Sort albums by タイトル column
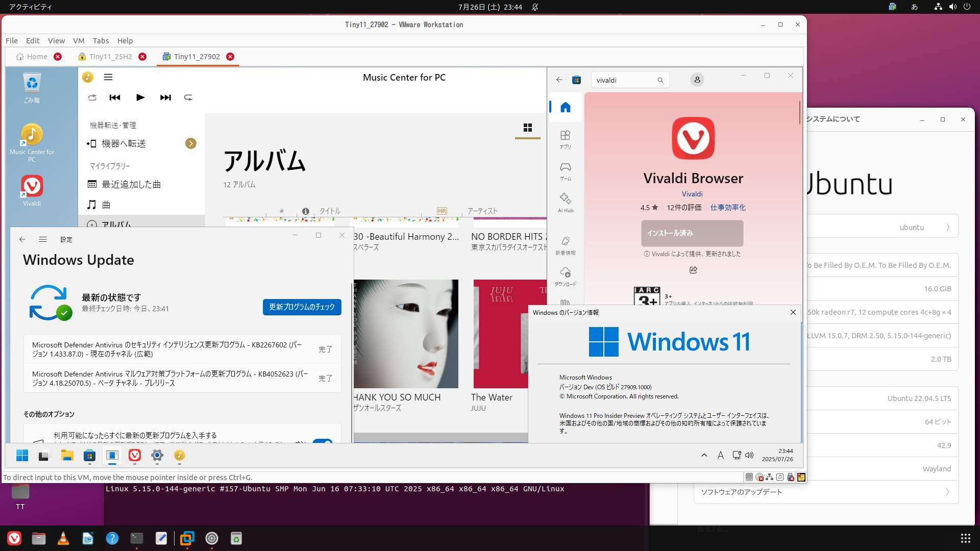Viewport: 980px width, 551px height. click(x=330, y=211)
